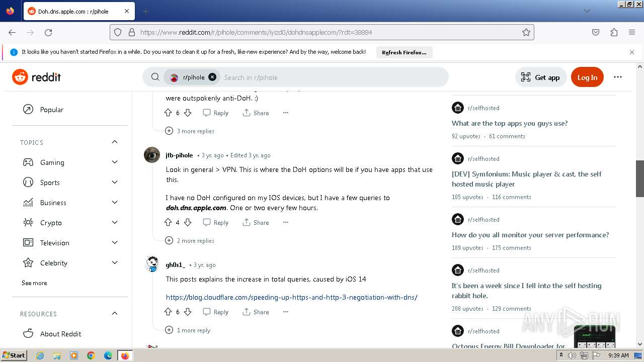This screenshot has width=644, height=362.
Task: Open the Windows Start menu
Action: [x=14, y=355]
